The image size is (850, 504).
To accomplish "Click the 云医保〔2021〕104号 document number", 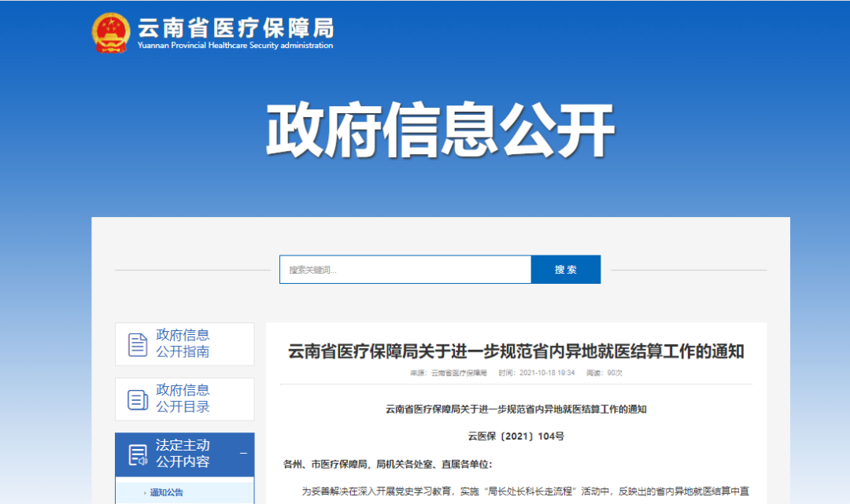I will coord(516,436).
